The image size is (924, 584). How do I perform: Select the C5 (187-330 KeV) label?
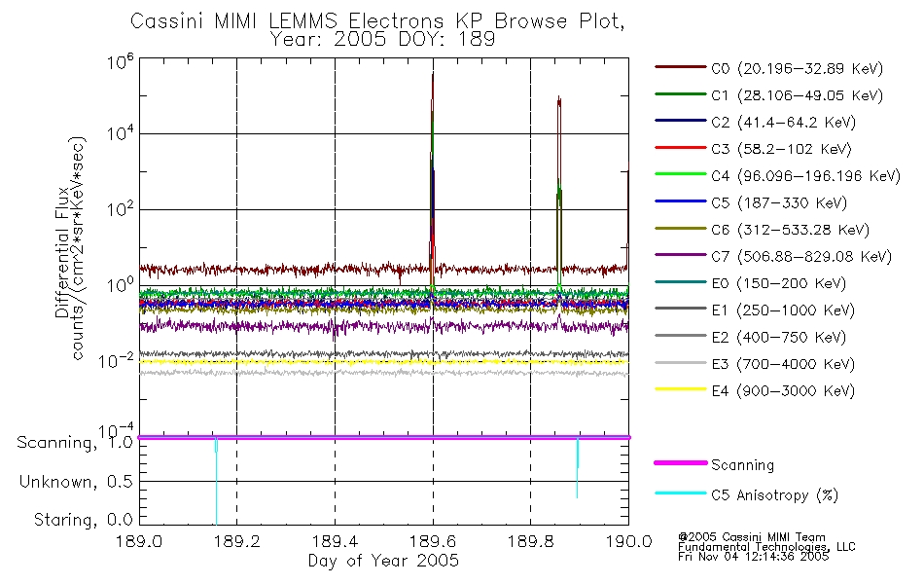779,202
